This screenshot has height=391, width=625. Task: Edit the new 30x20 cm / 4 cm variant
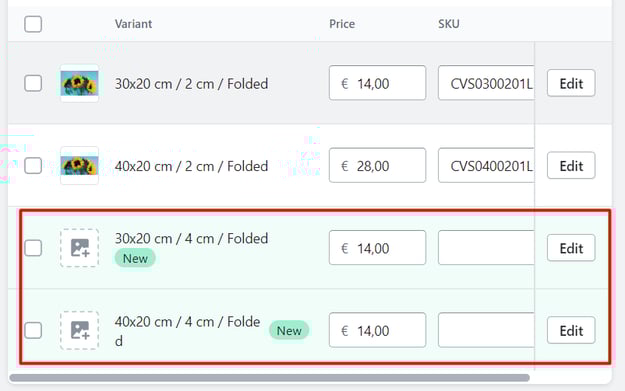click(571, 248)
